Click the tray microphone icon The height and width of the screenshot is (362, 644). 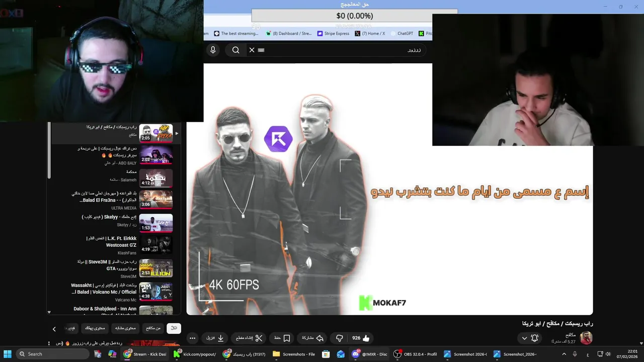click(575, 354)
